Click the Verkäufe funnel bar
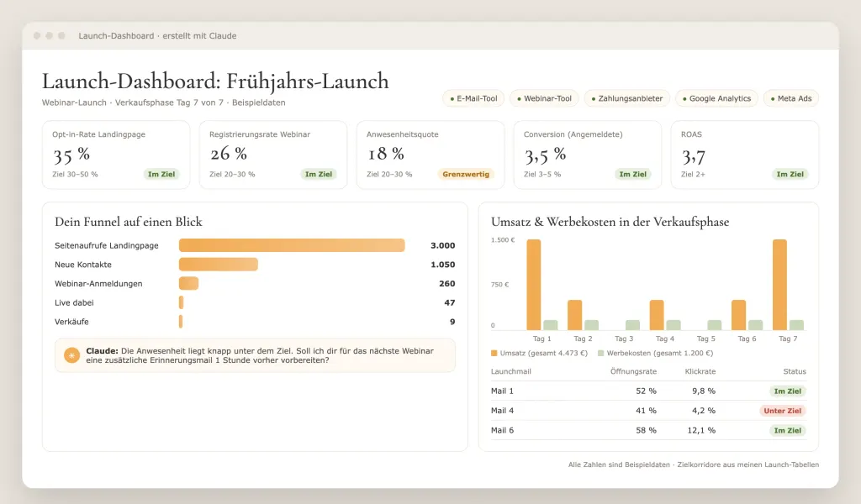Image resolution: width=861 pixels, height=504 pixels. point(181,322)
